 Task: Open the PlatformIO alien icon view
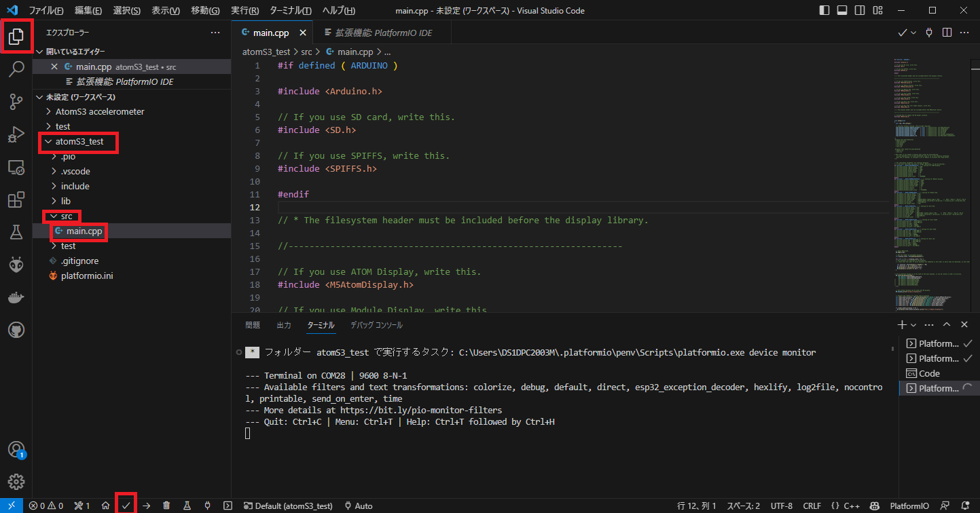coord(16,265)
